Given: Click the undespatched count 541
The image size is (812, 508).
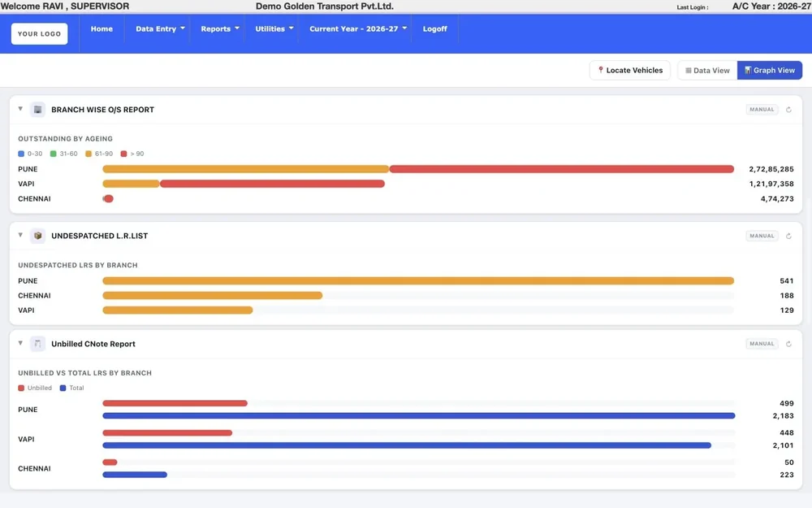Looking at the screenshot, I should pos(787,281).
